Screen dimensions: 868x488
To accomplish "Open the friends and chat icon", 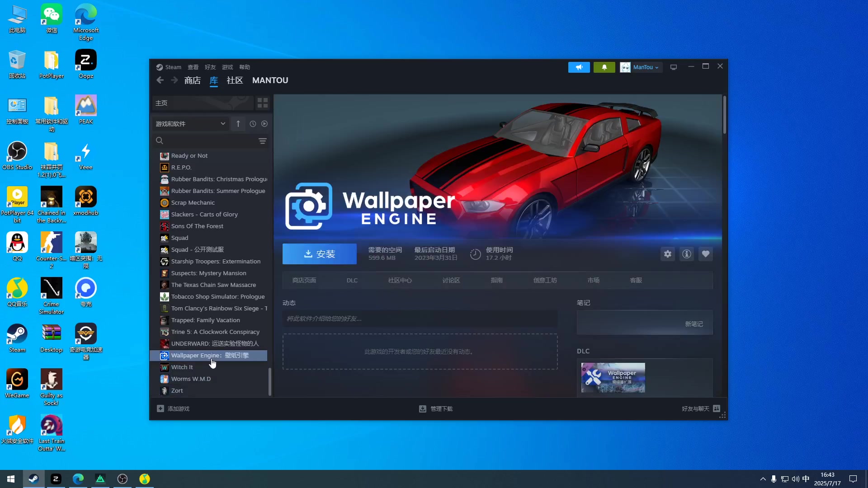I will (x=717, y=408).
